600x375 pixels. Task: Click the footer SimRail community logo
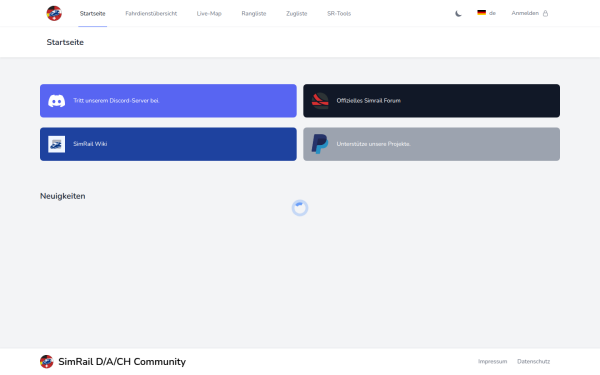tap(47, 362)
